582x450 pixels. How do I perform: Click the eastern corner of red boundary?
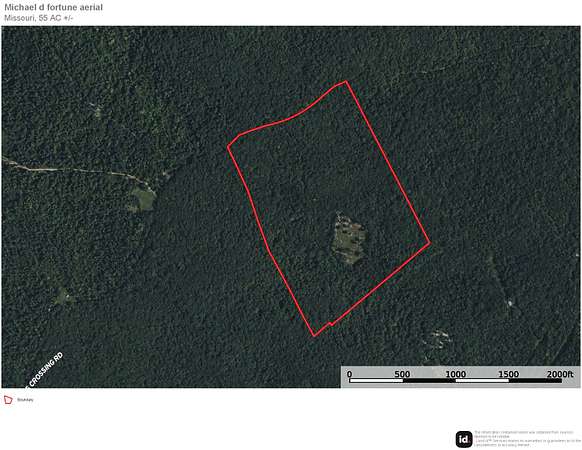click(430, 244)
